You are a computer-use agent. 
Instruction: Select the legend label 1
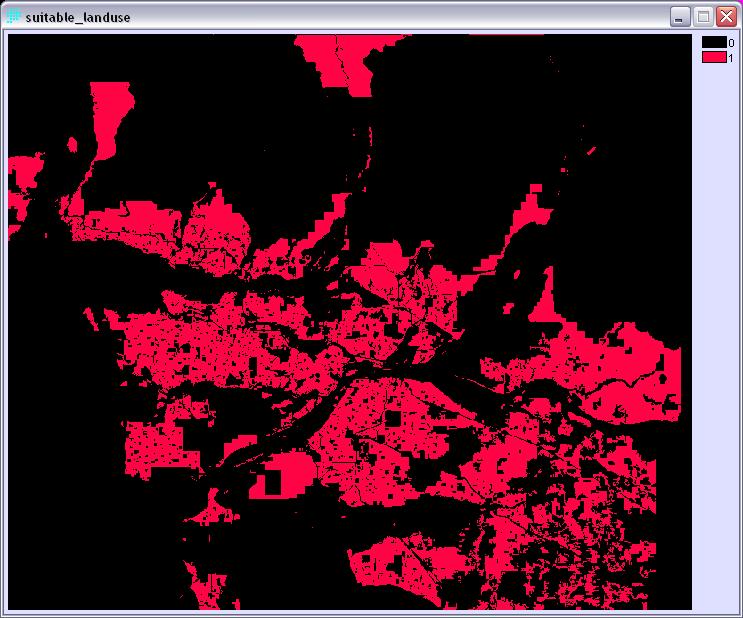[731, 58]
